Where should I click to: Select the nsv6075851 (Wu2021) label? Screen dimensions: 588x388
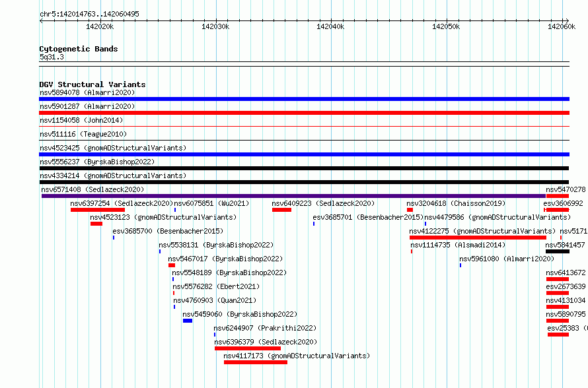coord(211,203)
